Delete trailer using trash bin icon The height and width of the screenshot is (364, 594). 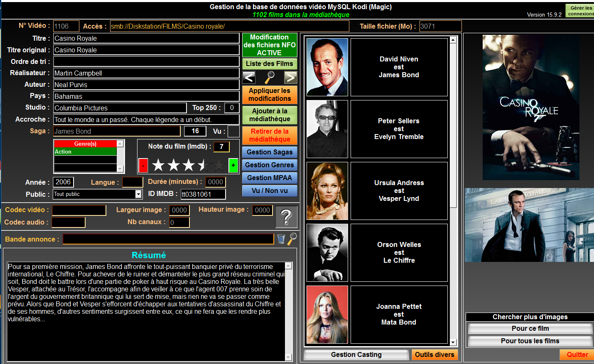(x=281, y=239)
